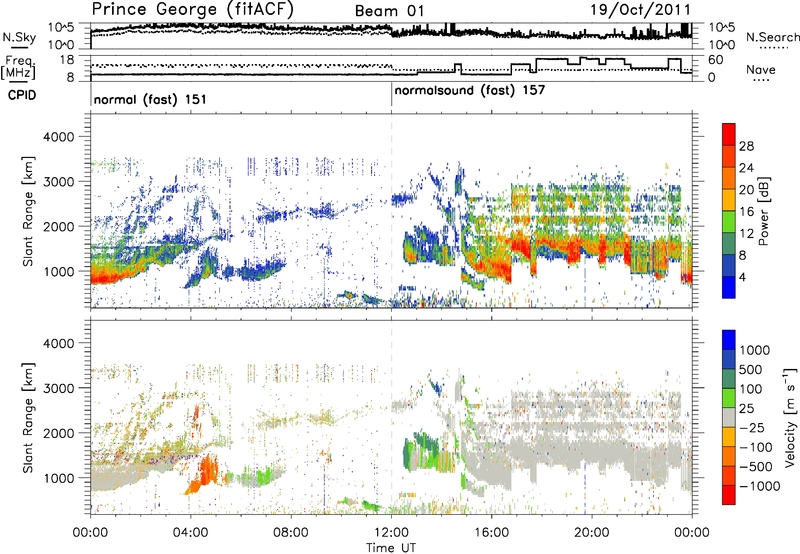Click the '12:00' time tick label
Image resolution: width=800 pixels, height=554 pixels.
tap(391, 533)
